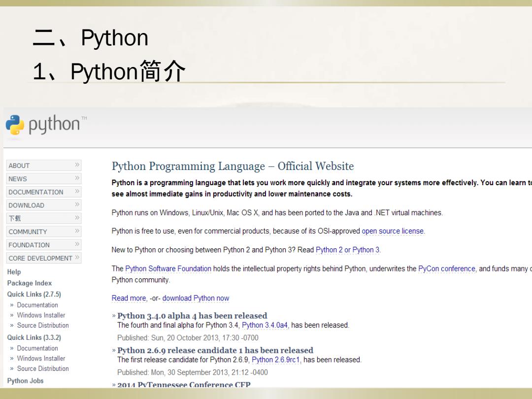Image resolution: width=532 pixels, height=399 pixels.
Task: Open Documentation under Quick Links (2.7.5)
Action: tap(37, 305)
